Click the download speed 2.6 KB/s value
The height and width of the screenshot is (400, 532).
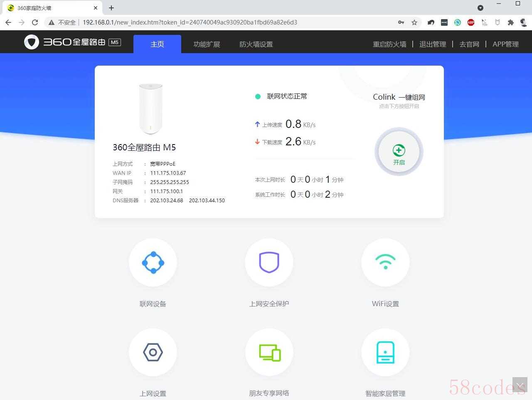[300, 141]
